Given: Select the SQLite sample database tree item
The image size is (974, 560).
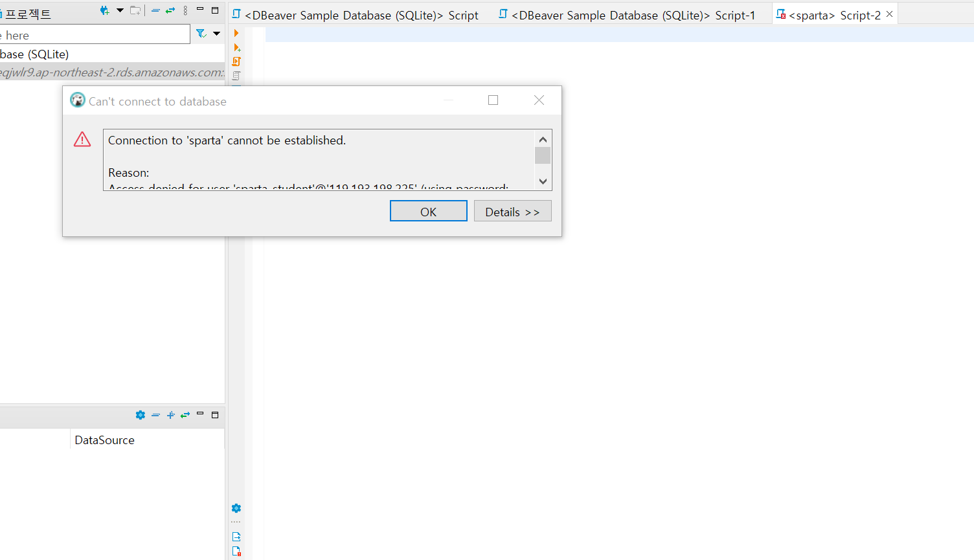Looking at the screenshot, I should tap(34, 54).
